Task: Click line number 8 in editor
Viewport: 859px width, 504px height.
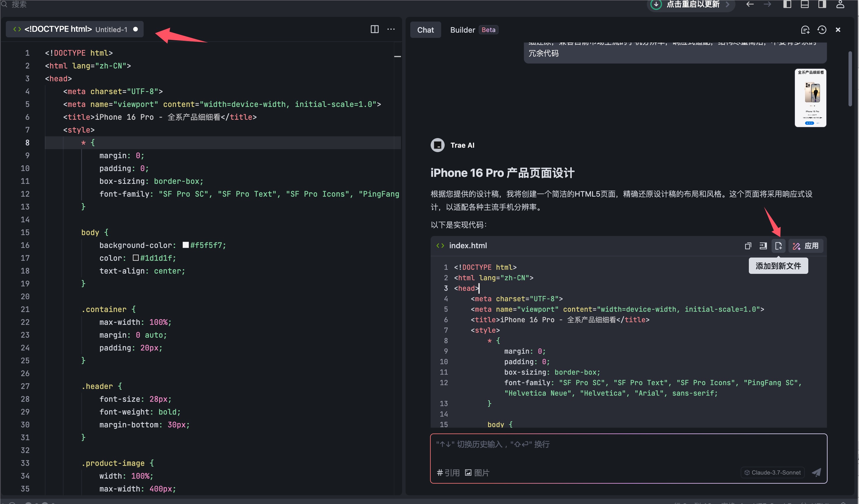Action: pyautogui.click(x=27, y=142)
